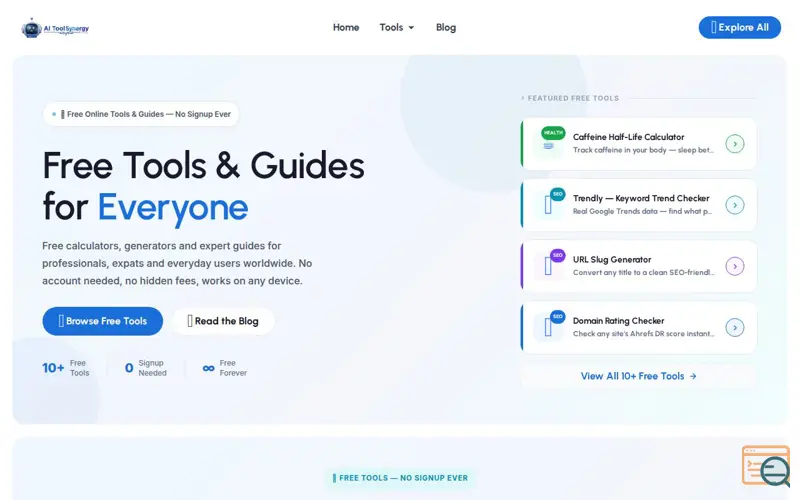Open Trendly — Keyword Trend Checker card

638,205
